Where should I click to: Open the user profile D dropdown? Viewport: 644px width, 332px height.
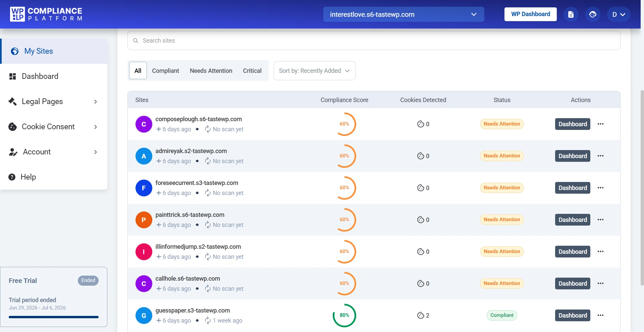(x=619, y=14)
